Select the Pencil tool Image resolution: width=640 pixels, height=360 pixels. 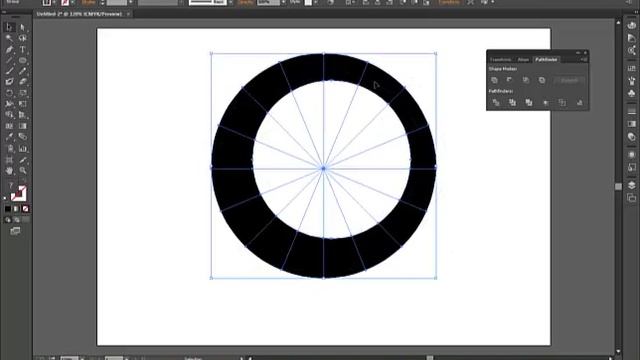click(x=22, y=71)
